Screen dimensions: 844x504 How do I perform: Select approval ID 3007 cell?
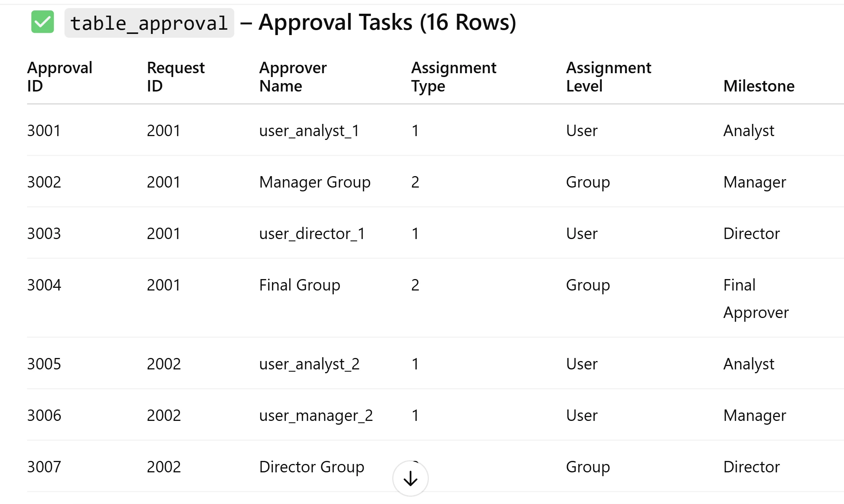[44, 467]
